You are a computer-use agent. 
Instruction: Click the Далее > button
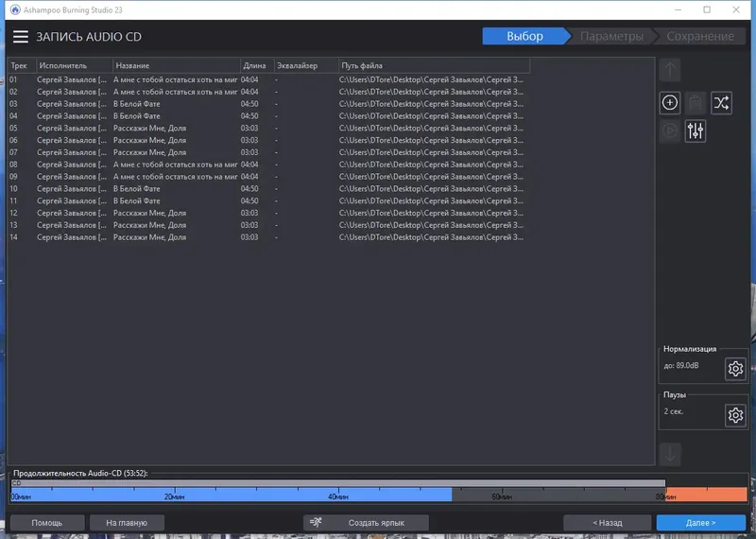[700, 523]
